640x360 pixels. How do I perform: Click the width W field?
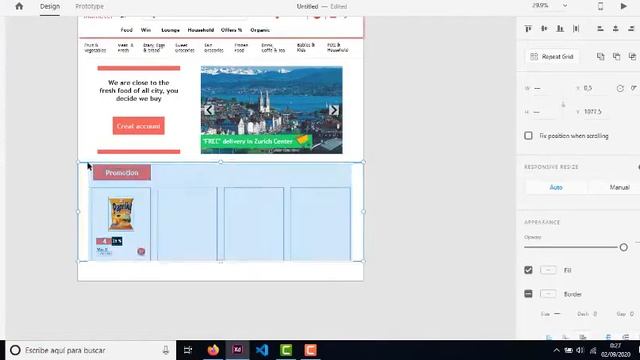(545, 88)
